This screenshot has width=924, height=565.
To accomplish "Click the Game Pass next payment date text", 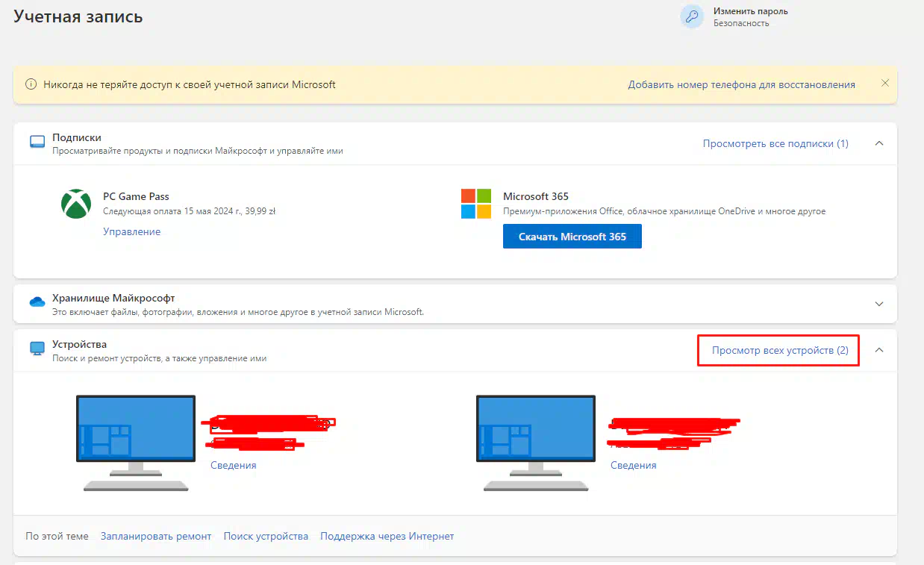I will (190, 211).
